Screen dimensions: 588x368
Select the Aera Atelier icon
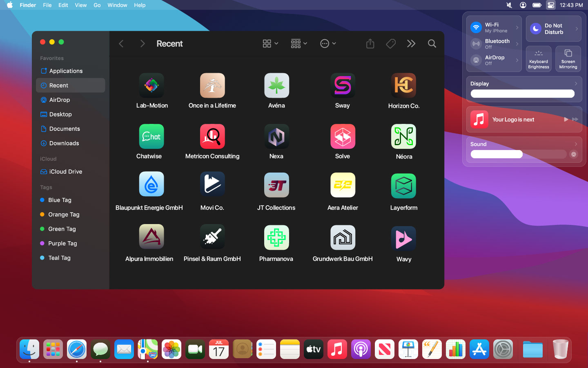tap(343, 185)
